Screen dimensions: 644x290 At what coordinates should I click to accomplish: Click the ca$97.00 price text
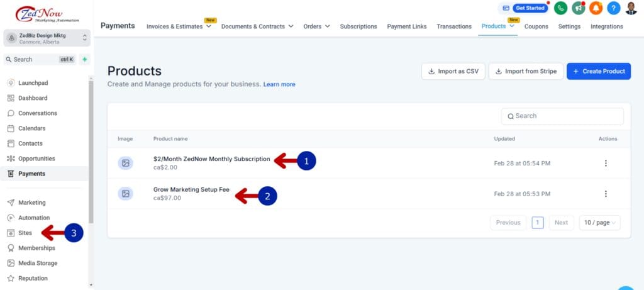coord(167,198)
